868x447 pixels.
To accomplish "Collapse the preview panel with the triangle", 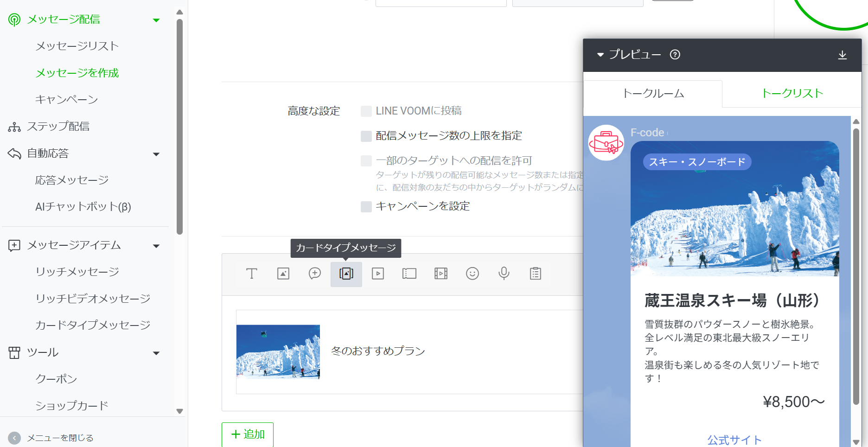I will click(600, 55).
